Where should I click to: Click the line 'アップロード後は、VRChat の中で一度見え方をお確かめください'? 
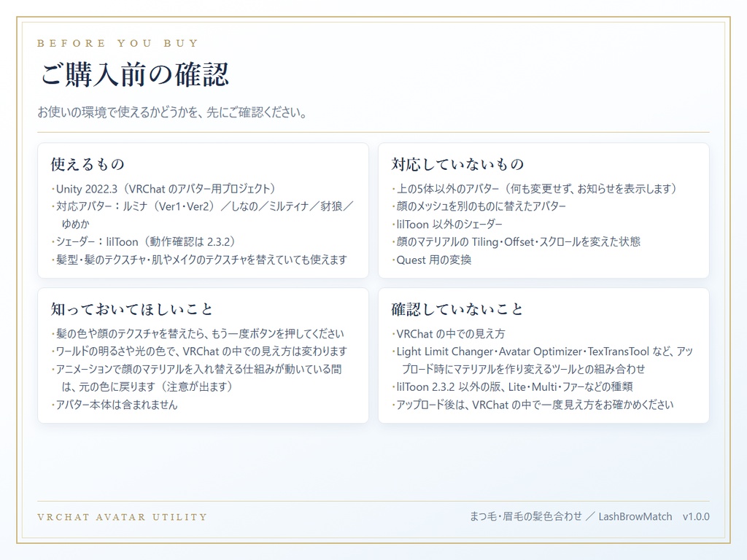point(533,405)
